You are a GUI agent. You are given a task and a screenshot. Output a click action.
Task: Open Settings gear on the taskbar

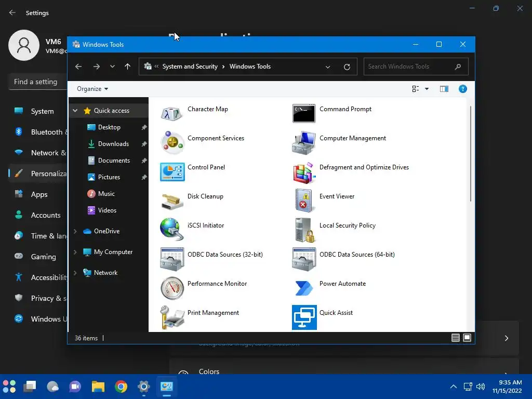coord(144,387)
